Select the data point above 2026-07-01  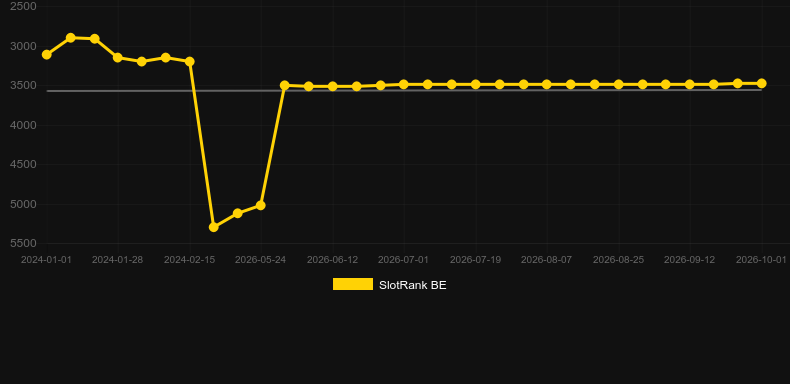coord(404,85)
